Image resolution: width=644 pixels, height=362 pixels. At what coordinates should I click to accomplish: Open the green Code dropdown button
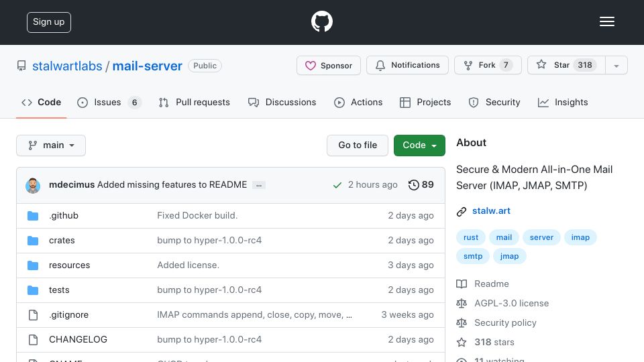pyautogui.click(x=419, y=145)
